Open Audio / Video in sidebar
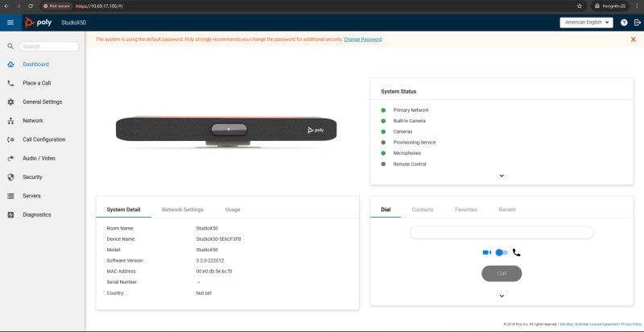 [x=39, y=159]
